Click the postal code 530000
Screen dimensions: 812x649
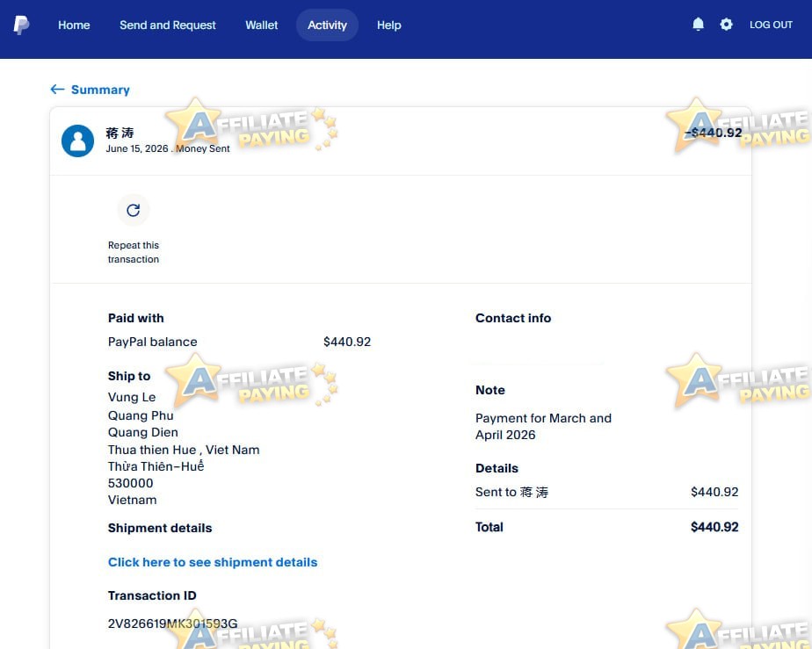(130, 483)
